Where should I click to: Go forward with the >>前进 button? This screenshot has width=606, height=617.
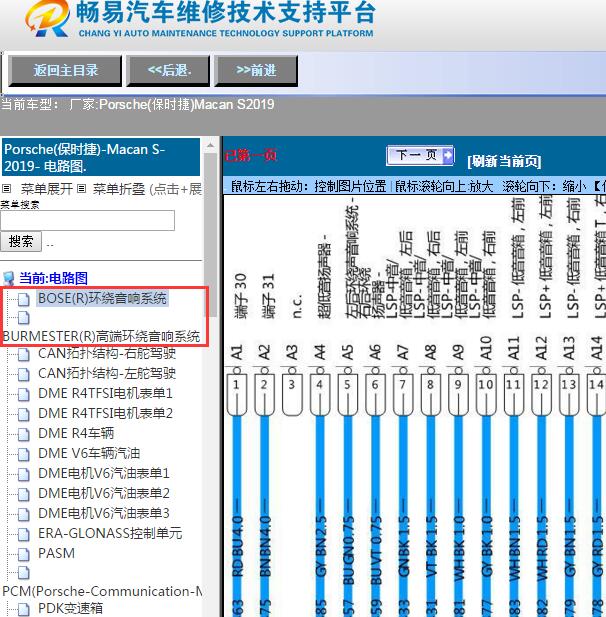pyautogui.click(x=256, y=71)
